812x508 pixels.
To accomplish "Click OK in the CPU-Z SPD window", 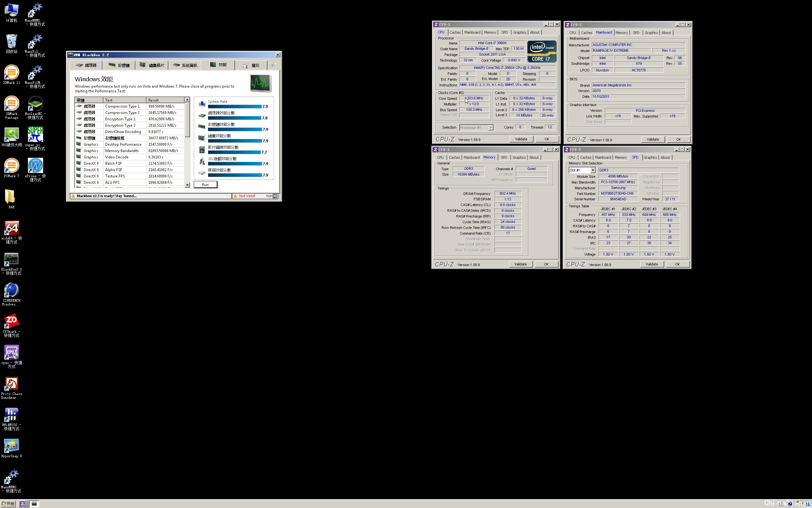I will click(678, 264).
